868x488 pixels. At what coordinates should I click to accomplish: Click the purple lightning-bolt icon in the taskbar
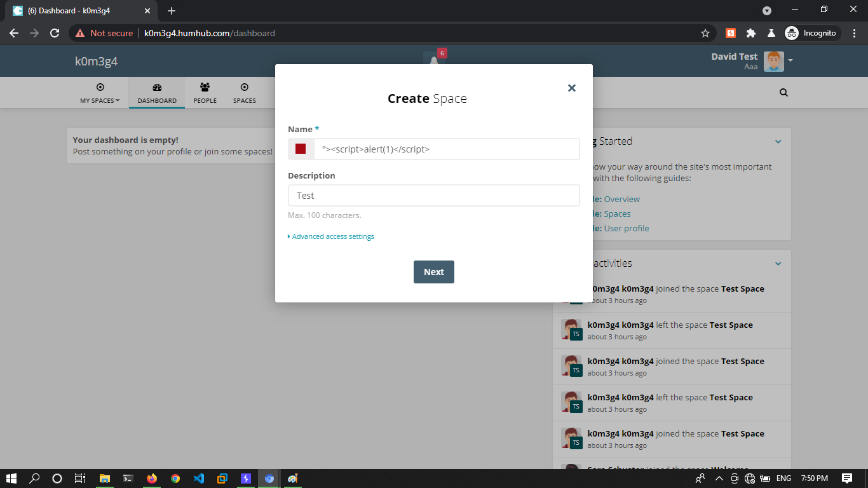pyautogui.click(x=246, y=478)
